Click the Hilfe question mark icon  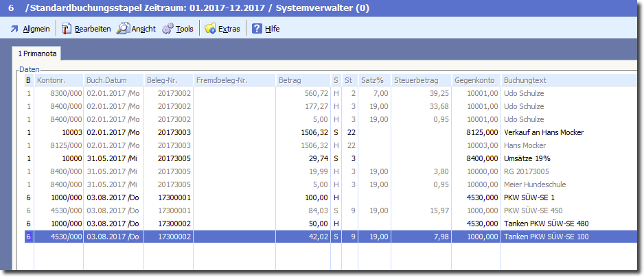pos(257,29)
